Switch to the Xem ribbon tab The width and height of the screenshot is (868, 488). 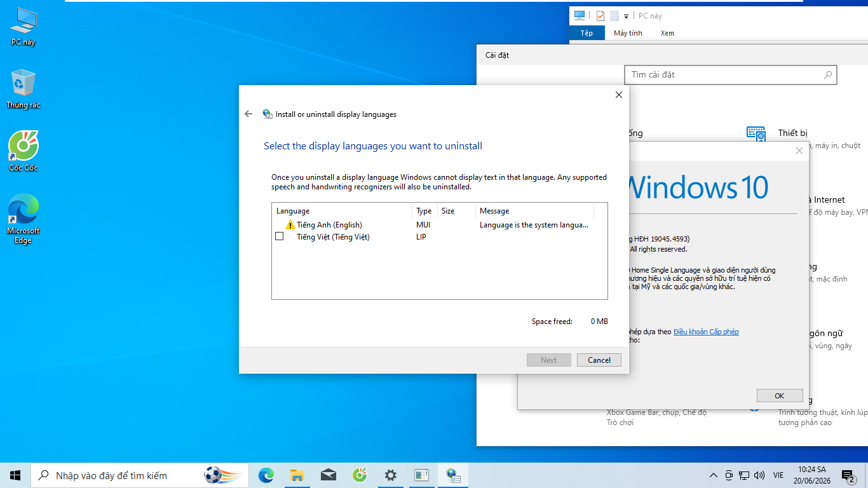pyautogui.click(x=667, y=33)
